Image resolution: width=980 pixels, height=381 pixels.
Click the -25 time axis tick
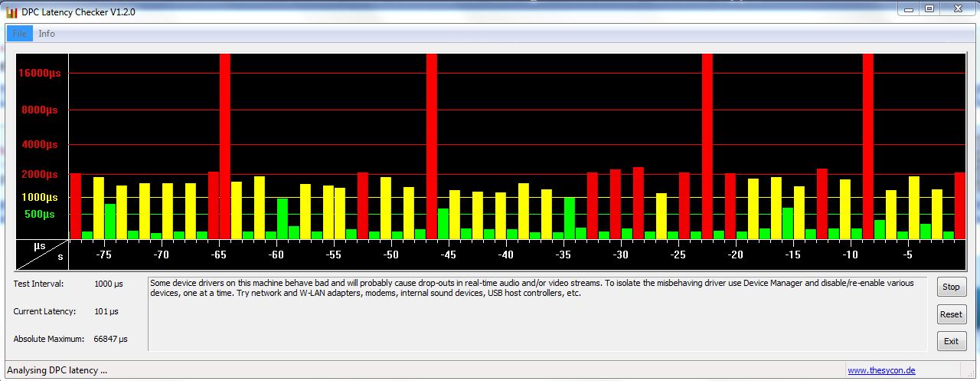[x=678, y=255]
